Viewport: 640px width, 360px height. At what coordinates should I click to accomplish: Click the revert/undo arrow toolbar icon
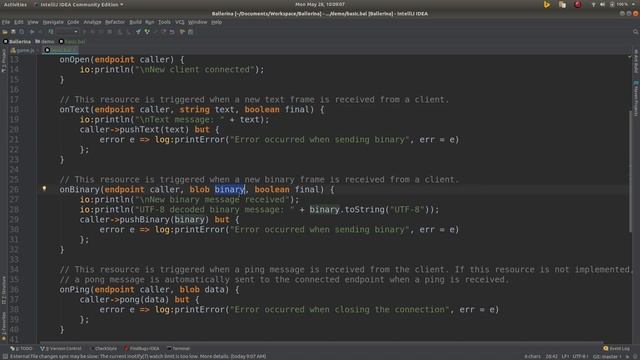coord(172,32)
